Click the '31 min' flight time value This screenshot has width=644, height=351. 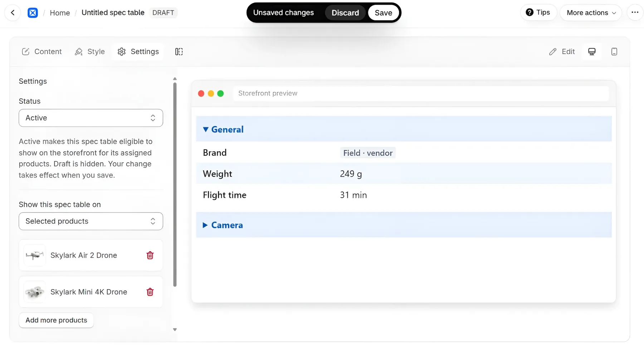pyautogui.click(x=353, y=195)
